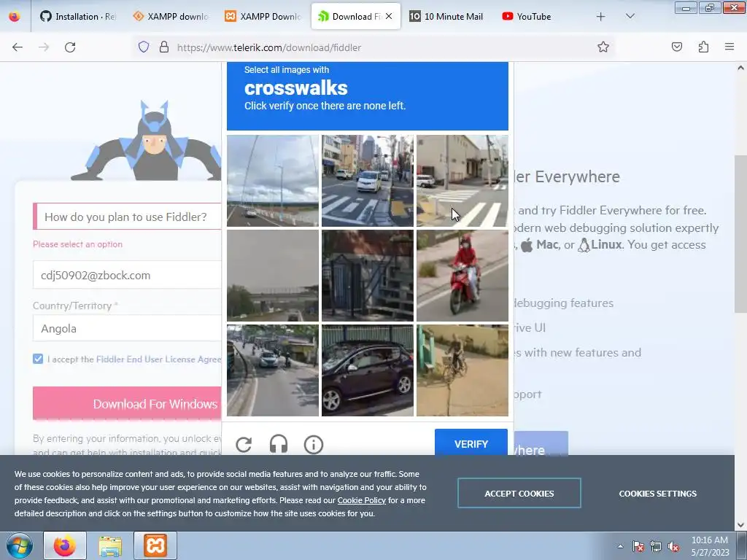The height and width of the screenshot is (560, 747).
Task: Open the Save to Pocket icon
Action: [x=676, y=47]
